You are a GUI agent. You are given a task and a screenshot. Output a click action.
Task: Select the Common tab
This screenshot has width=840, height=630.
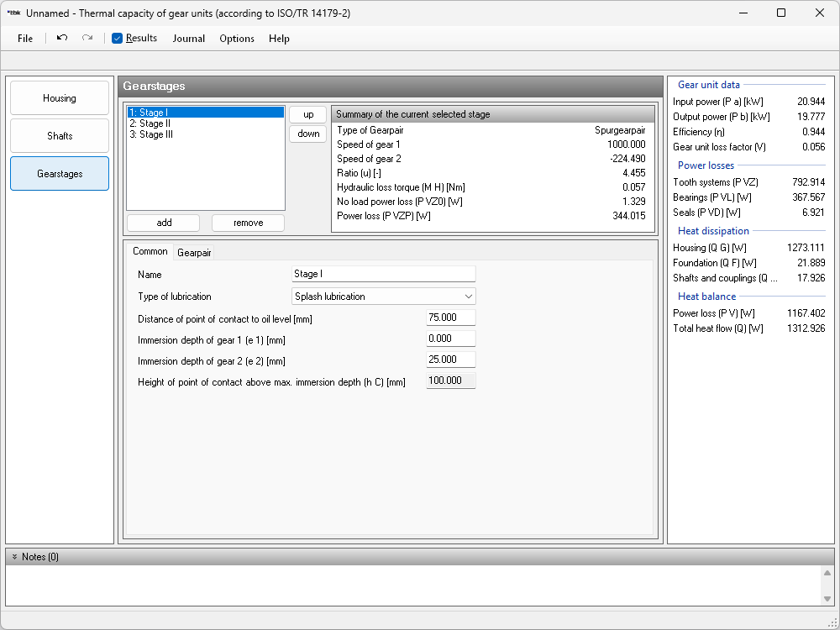click(150, 251)
